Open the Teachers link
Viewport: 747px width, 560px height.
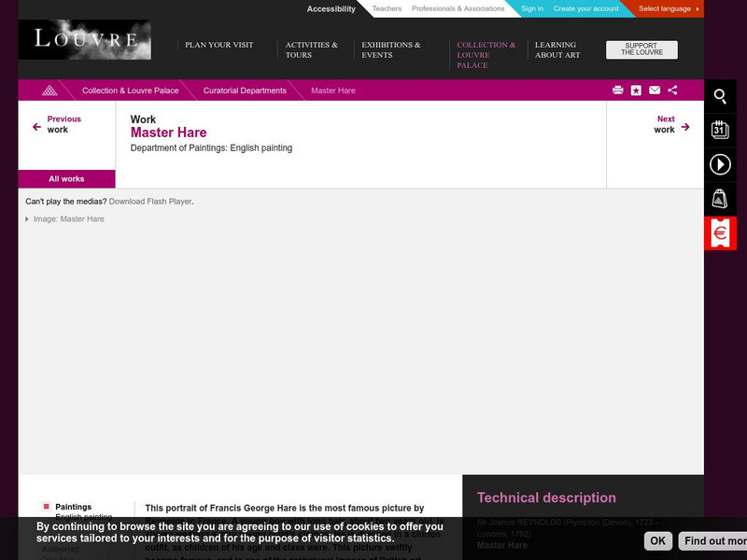tap(387, 8)
